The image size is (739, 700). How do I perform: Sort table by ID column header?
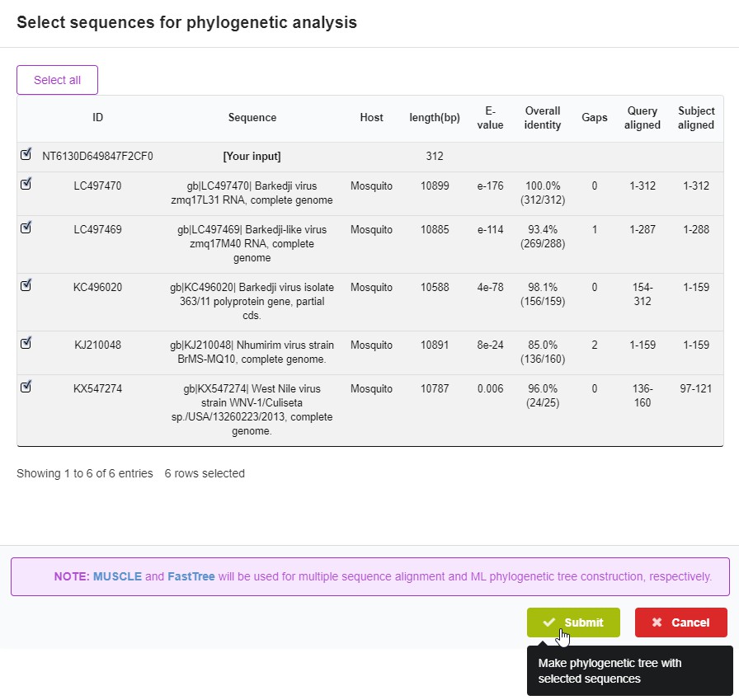(97, 118)
